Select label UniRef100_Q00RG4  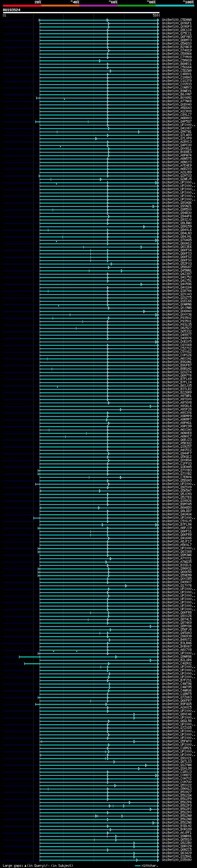[177, 460]
